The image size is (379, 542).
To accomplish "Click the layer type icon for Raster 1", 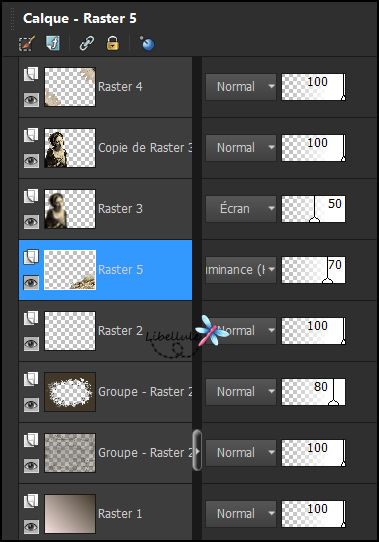I will point(31,501).
